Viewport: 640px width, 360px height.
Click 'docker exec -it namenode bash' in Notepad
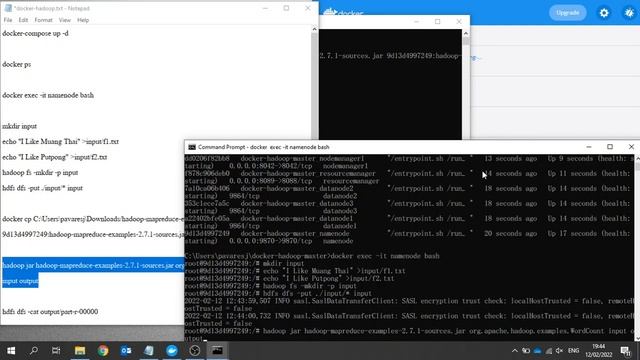tap(48, 95)
